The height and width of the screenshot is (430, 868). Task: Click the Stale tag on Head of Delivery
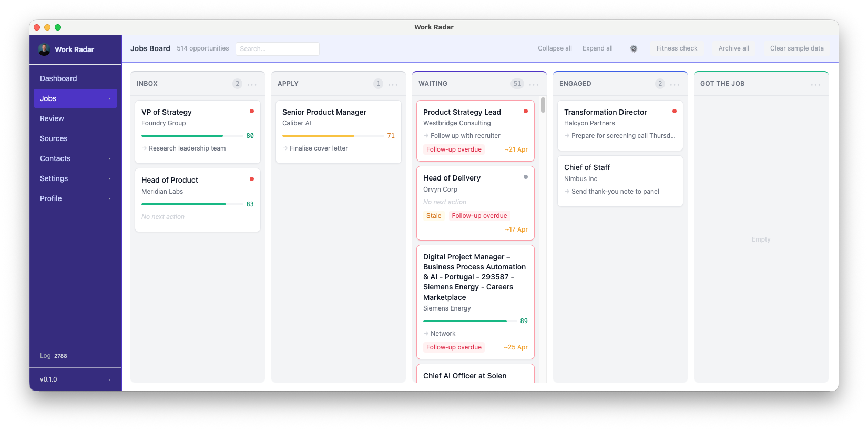pyautogui.click(x=434, y=216)
